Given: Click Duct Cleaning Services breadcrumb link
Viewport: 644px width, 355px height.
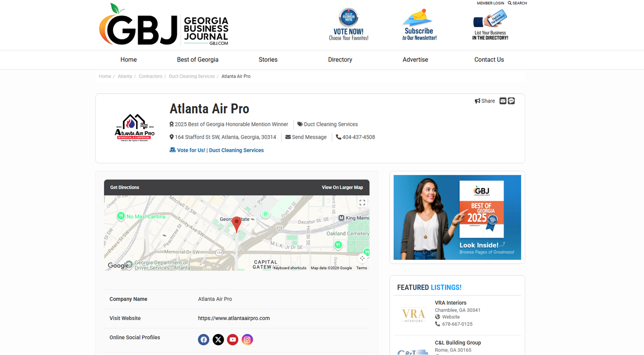Looking at the screenshot, I should click(192, 76).
